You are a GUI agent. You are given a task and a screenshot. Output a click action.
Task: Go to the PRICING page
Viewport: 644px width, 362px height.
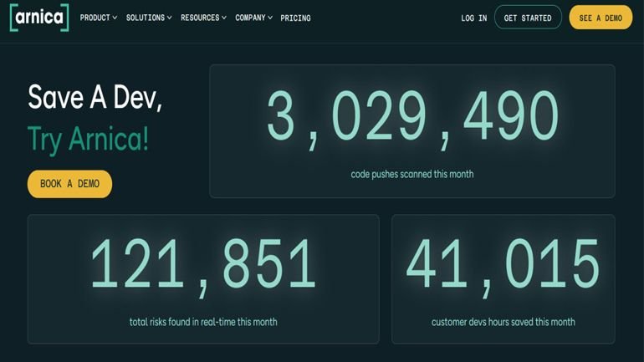click(x=296, y=18)
